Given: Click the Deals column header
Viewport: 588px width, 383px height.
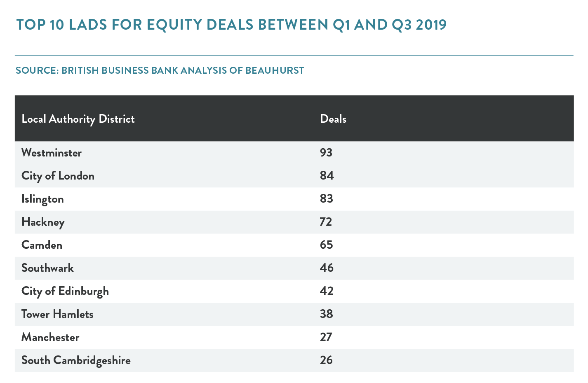Looking at the screenshot, I should (x=333, y=119).
